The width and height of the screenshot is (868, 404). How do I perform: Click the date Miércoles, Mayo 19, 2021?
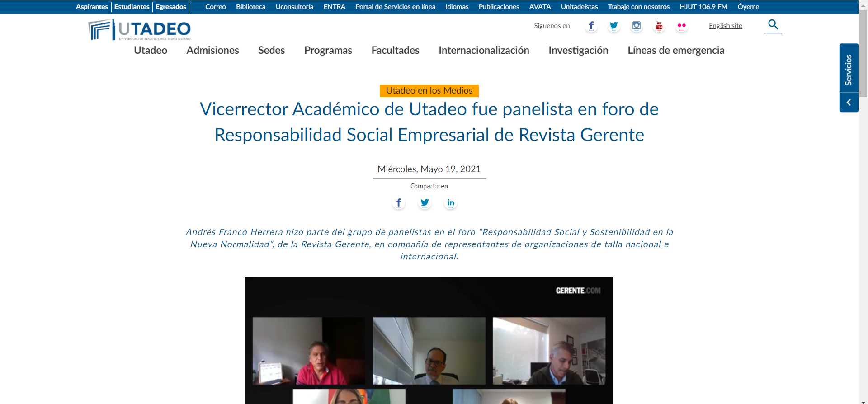pos(429,169)
